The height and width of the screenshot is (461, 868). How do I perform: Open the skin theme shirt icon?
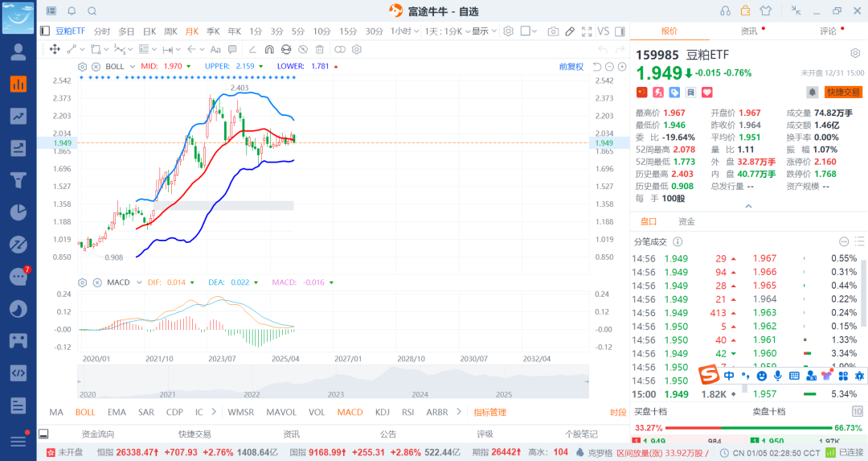(766, 10)
